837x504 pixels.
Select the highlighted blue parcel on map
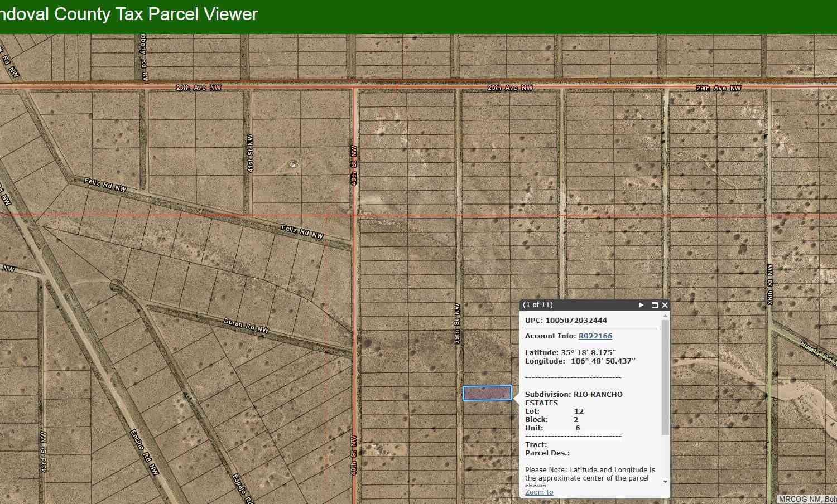pyautogui.click(x=487, y=393)
